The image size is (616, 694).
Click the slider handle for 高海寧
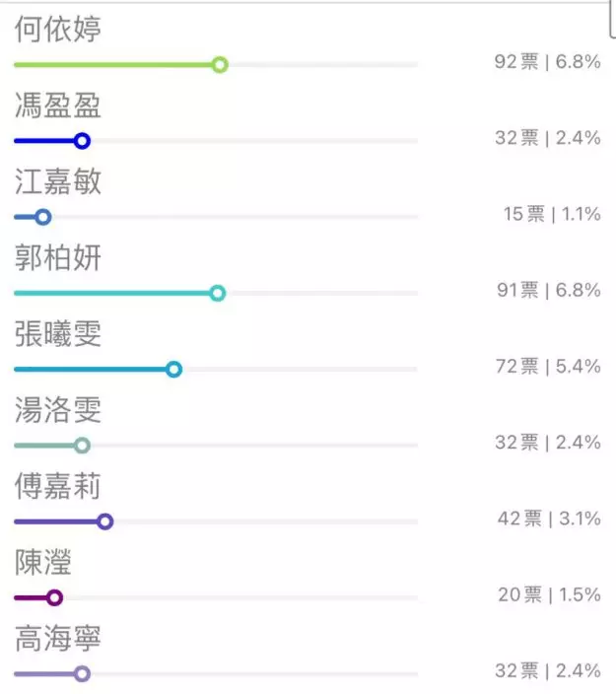[83, 674]
